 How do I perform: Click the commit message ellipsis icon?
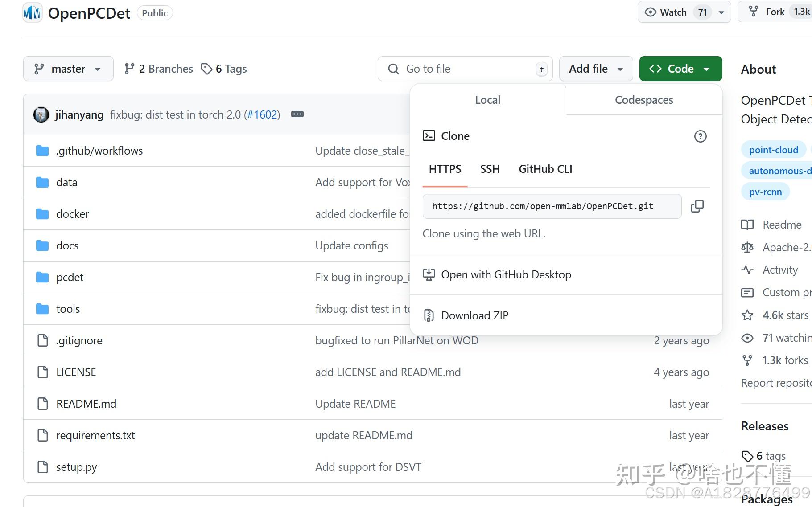click(x=297, y=114)
